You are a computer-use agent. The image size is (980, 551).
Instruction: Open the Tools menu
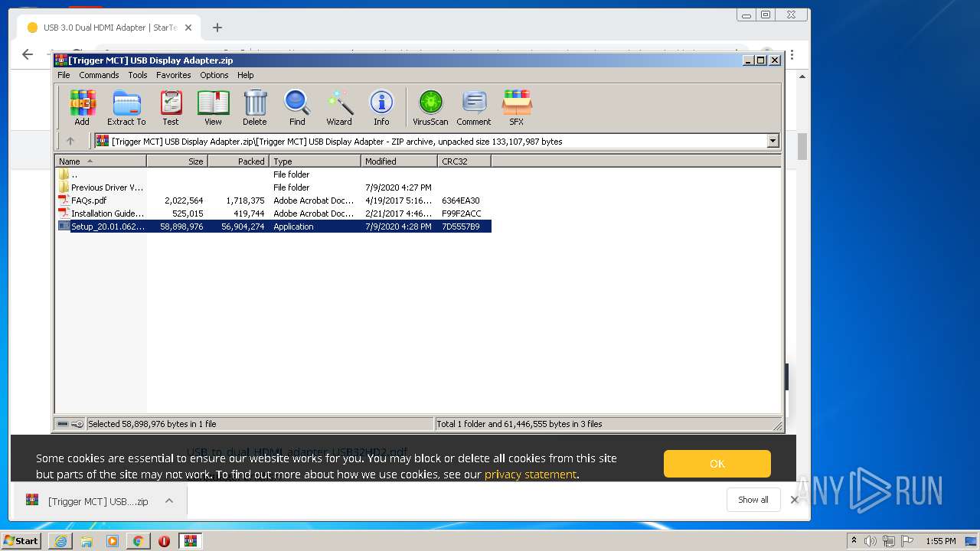pyautogui.click(x=138, y=75)
